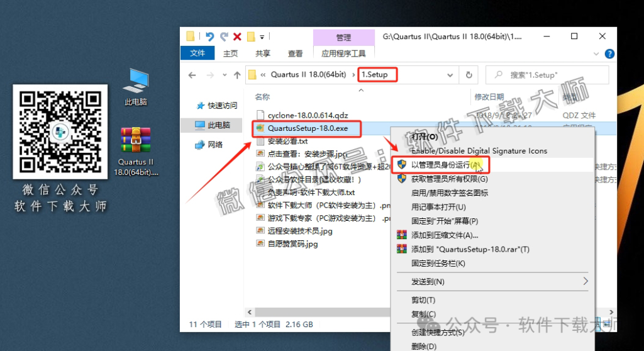
Task: Choose 剪切(T) in context menu
Action: click(x=423, y=300)
